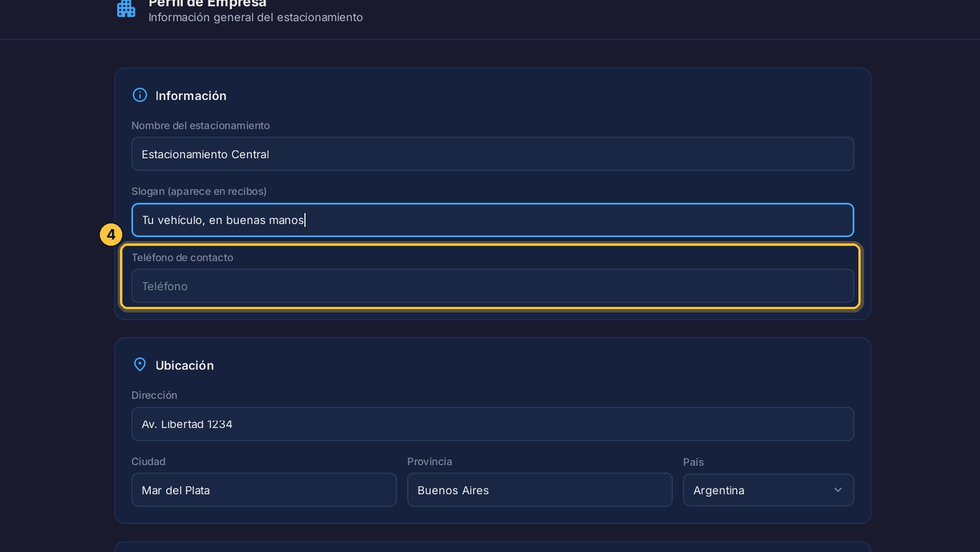Click the location pin icon next to Ubicación
The height and width of the screenshot is (552, 980).
point(140,365)
